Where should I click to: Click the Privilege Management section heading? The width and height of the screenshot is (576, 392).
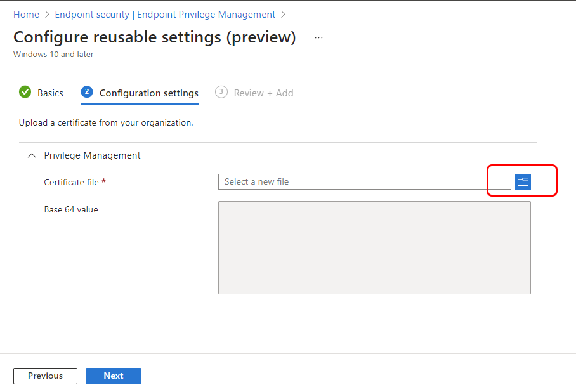point(92,155)
